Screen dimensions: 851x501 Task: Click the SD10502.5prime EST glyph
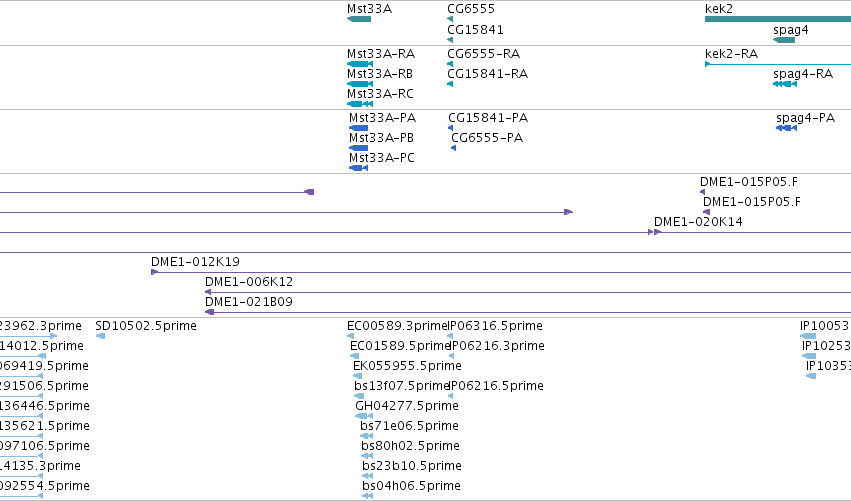100,337
